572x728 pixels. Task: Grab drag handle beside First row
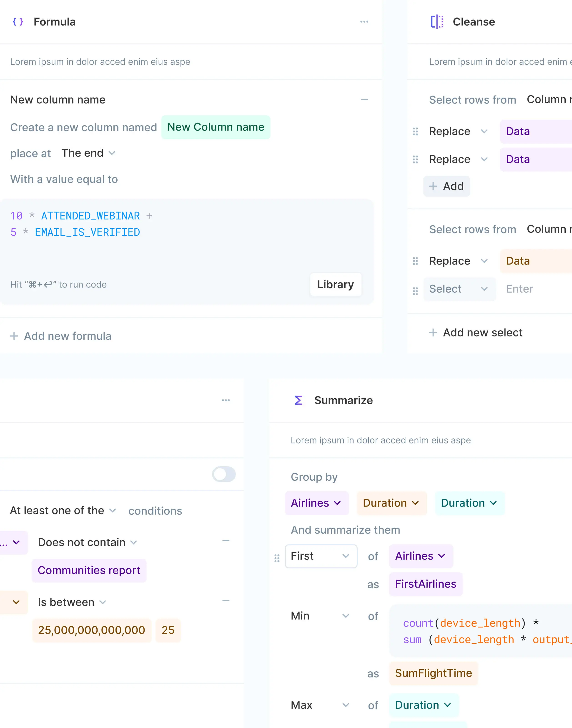click(x=277, y=558)
